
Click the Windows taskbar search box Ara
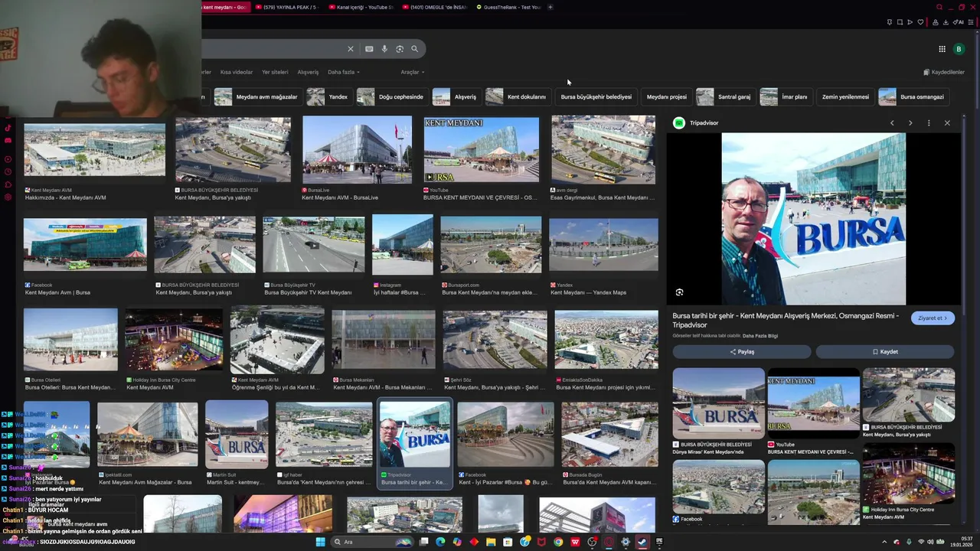click(372, 542)
